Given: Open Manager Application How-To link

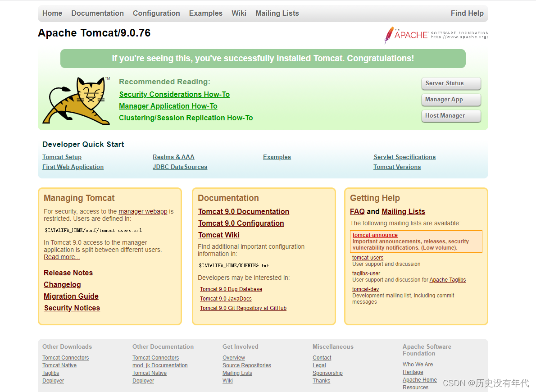Looking at the screenshot, I should [168, 106].
